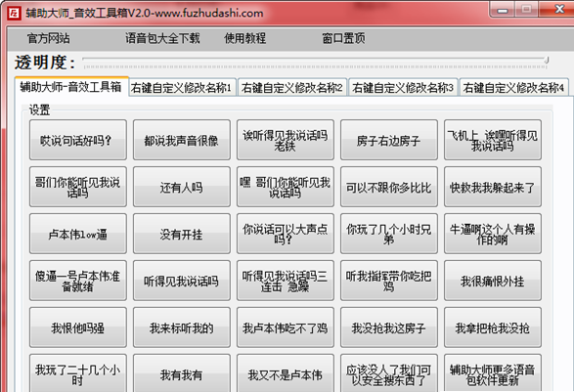Select the 听得见我说话吗 button
574x392 pixels.
point(182,281)
